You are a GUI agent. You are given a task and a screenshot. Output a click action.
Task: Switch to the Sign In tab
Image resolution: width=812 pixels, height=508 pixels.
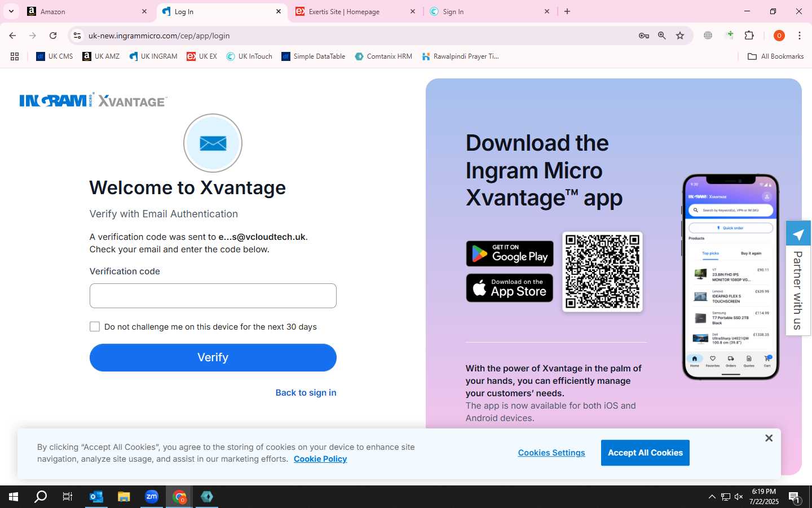[x=489, y=11]
